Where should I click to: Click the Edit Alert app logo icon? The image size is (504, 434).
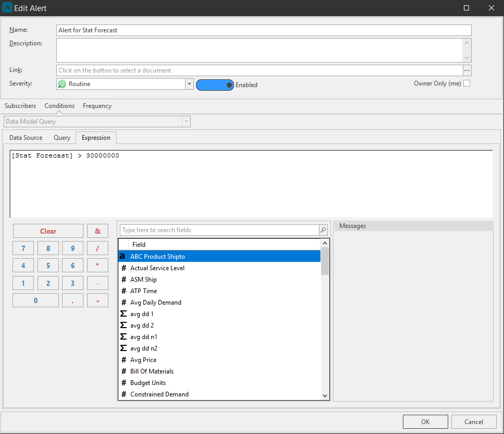point(7,8)
